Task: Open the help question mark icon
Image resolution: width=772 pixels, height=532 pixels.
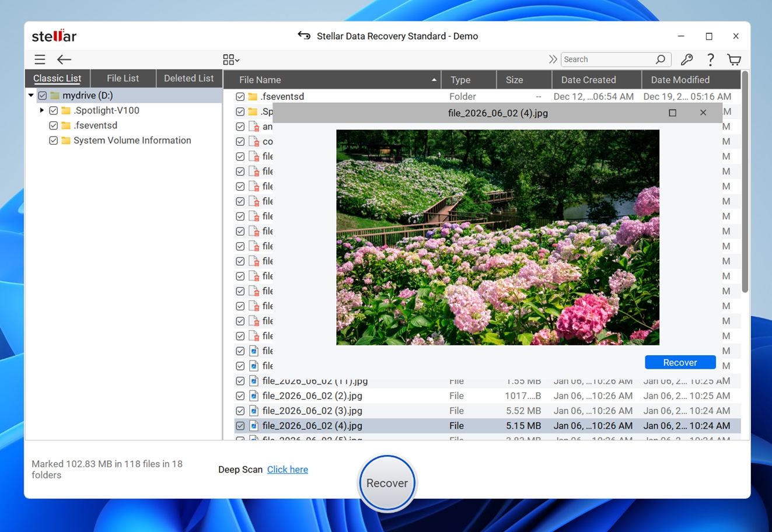Action: click(710, 59)
